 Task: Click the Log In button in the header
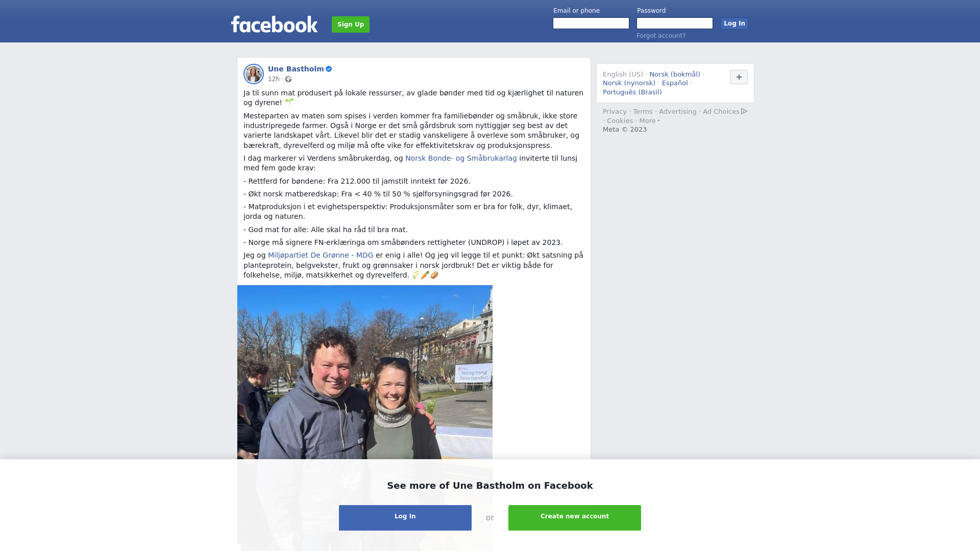pos(734,23)
